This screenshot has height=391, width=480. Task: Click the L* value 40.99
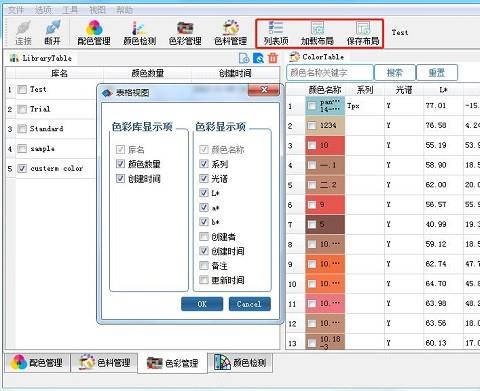coord(436,224)
